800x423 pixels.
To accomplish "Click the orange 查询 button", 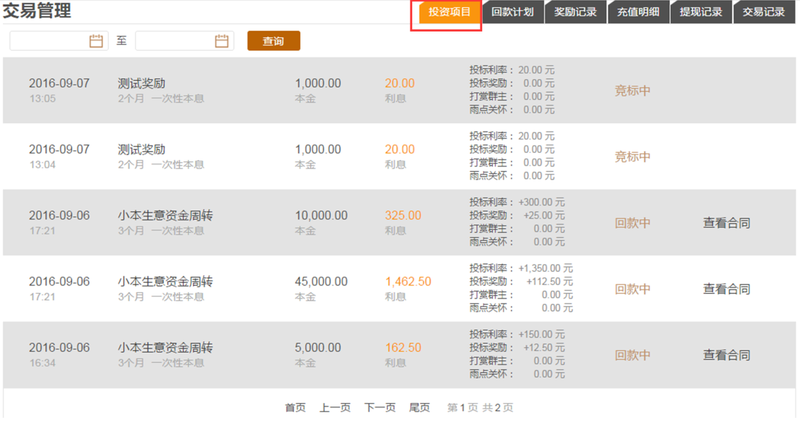I will click(273, 41).
